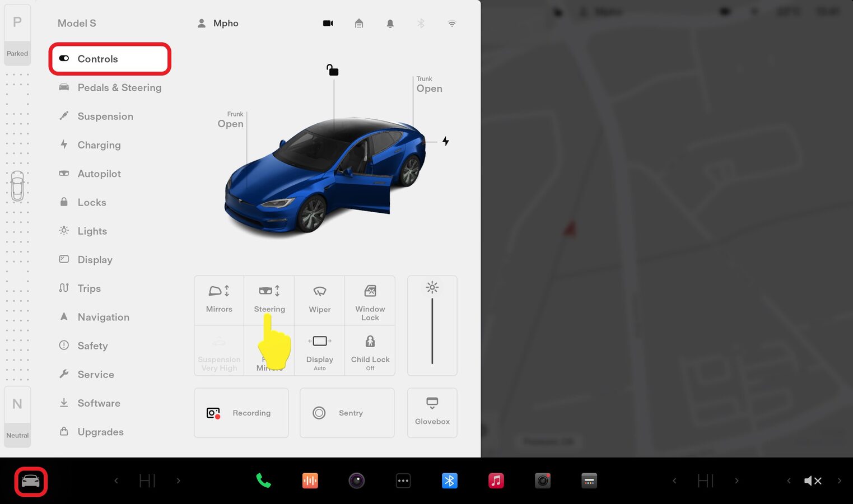Open the phone app in the dock
Image resolution: width=853 pixels, height=504 pixels.
coord(263,480)
